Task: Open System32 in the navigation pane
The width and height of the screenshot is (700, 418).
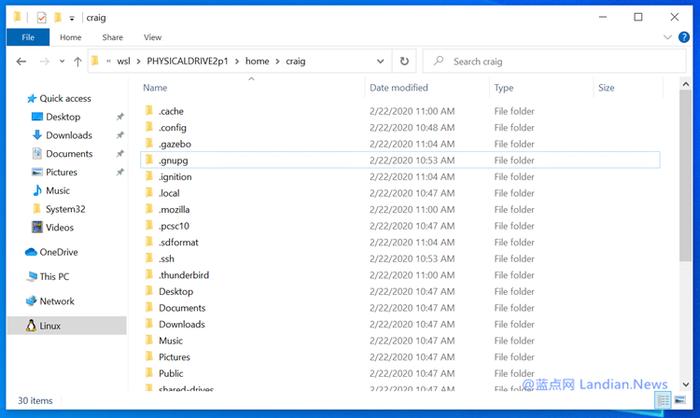Action: [58, 209]
